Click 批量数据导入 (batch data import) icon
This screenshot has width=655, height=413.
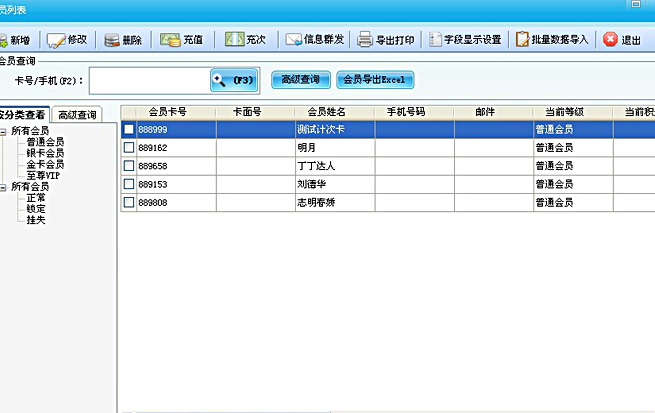523,40
